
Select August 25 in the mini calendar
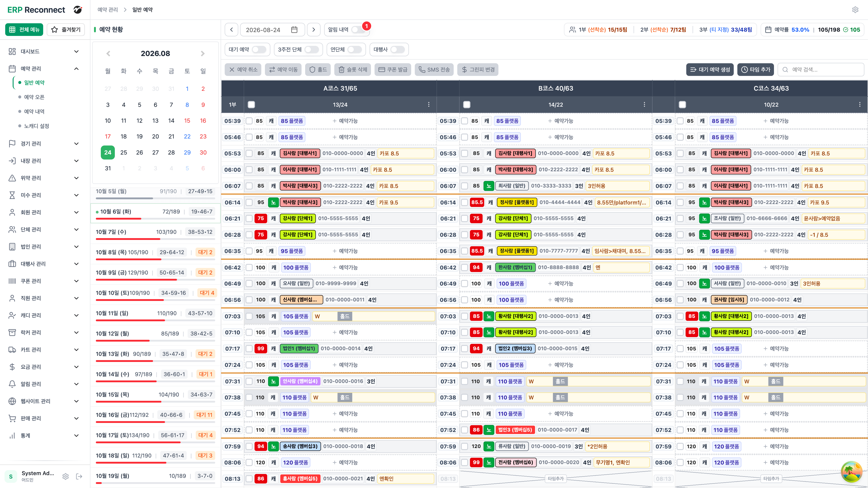124,152
